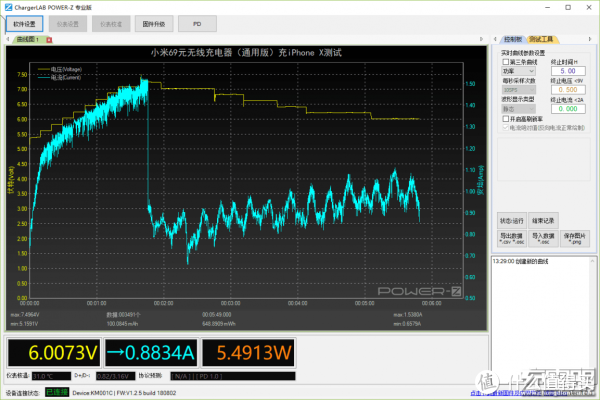
Task: Minimize the POWER-Z window
Action: 548,7
